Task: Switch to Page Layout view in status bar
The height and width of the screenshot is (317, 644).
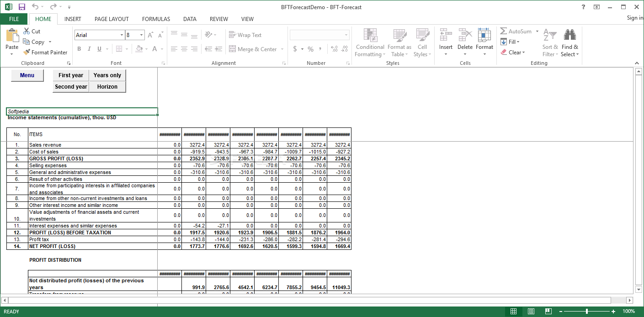Action: [531, 312]
